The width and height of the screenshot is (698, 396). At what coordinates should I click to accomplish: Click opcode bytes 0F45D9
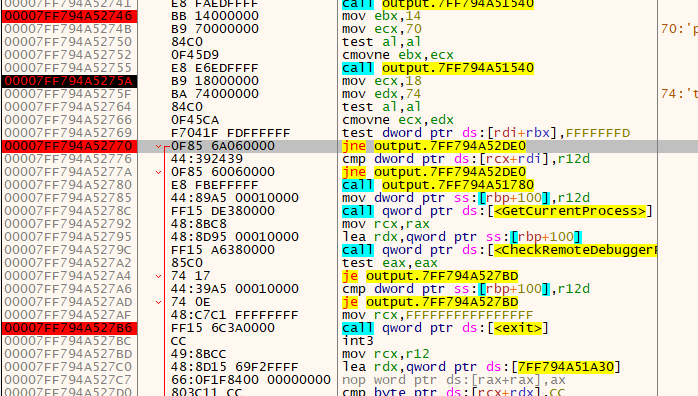tap(195, 55)
